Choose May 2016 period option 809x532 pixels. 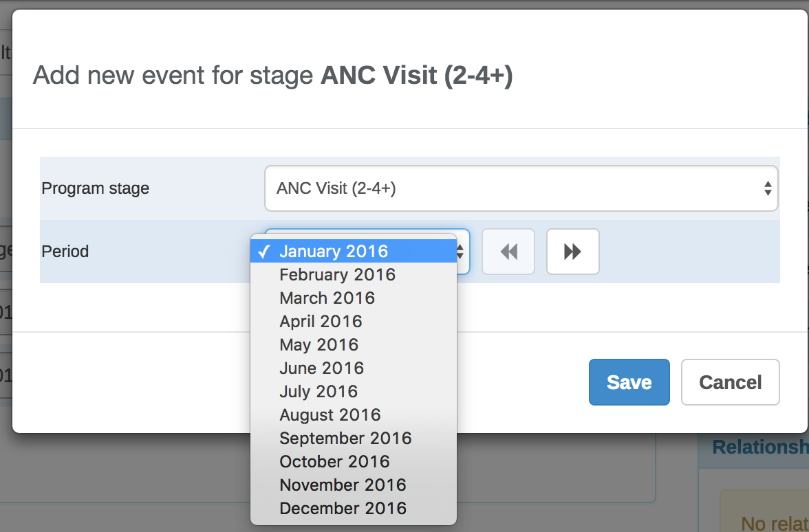click(319, 345)
